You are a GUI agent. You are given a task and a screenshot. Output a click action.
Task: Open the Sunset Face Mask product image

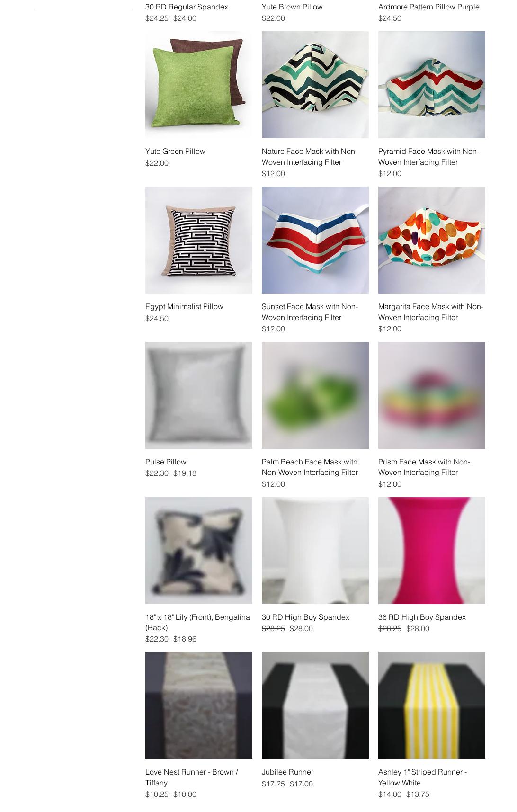pos(315,240)
